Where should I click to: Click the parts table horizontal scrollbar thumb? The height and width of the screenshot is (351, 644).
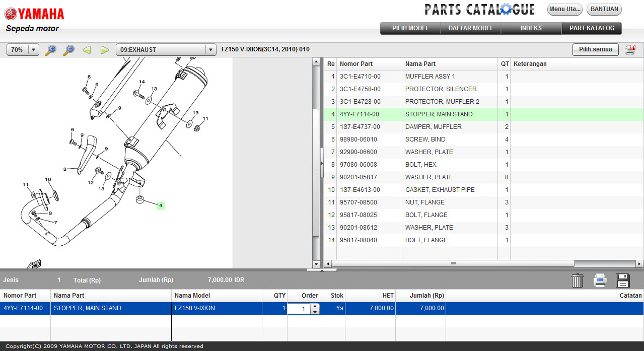453,263
